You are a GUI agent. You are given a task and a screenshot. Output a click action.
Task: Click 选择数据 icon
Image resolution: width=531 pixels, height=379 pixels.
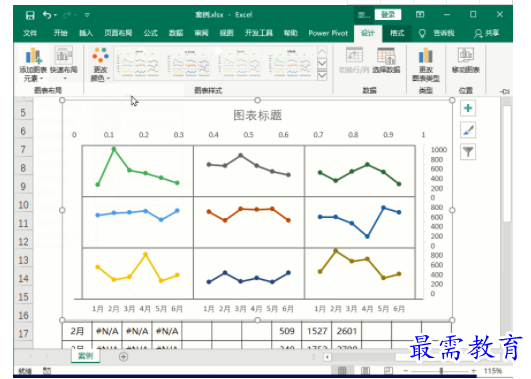pyautogui.click(x=386, y=60)
